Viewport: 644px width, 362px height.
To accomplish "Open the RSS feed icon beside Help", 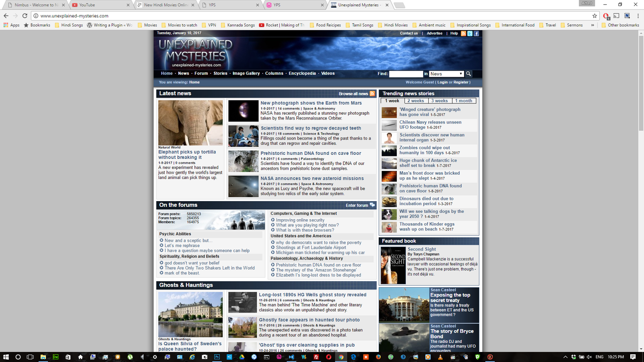I will (x=463, y=33).
